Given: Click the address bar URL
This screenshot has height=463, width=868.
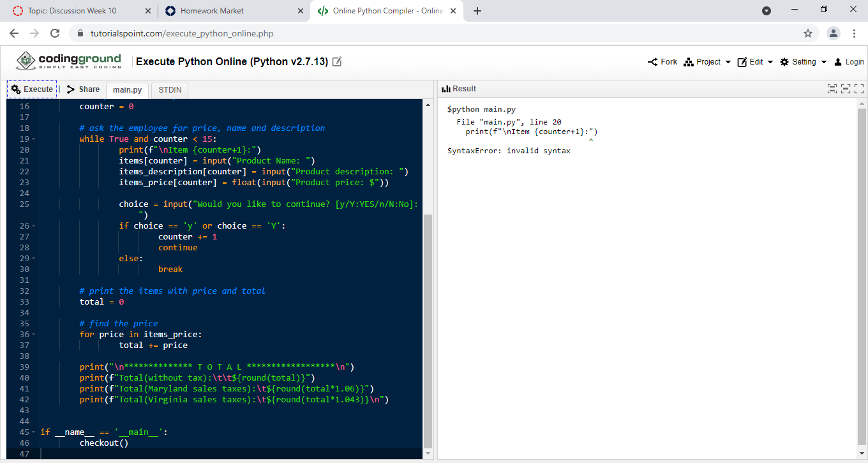Looking at the screenshot, I should [x=182, y=33].
